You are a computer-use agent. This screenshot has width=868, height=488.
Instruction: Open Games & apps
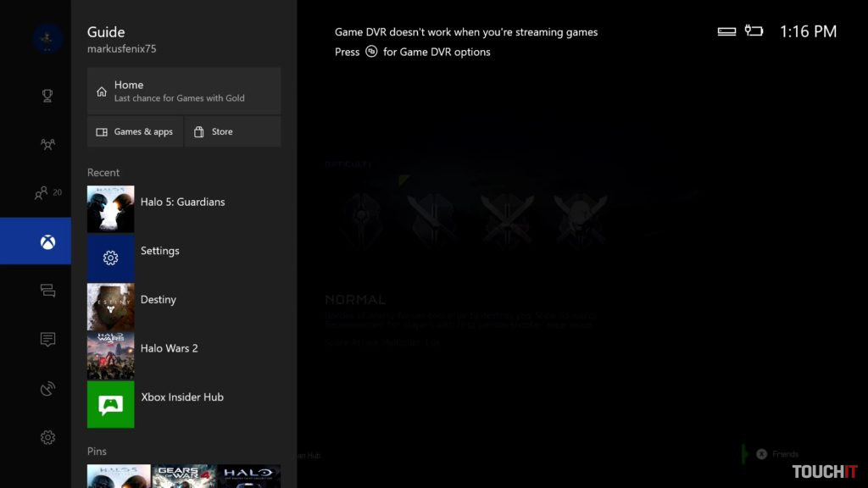coord(135,131)
